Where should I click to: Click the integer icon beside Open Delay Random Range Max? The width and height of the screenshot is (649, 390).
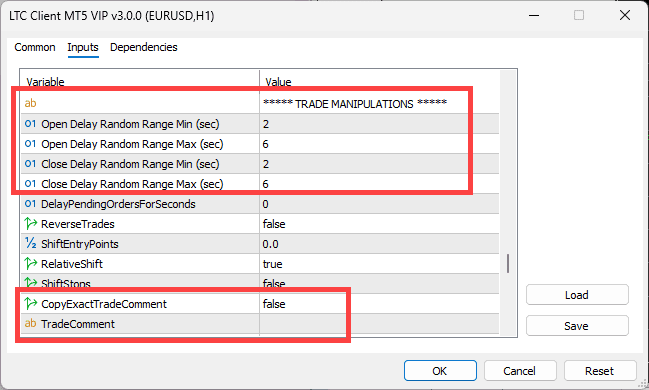[x=30, y=144]
